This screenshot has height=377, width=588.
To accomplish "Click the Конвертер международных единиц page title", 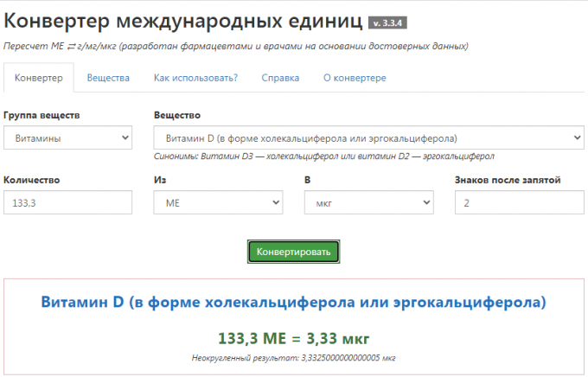I will (183, 21).
